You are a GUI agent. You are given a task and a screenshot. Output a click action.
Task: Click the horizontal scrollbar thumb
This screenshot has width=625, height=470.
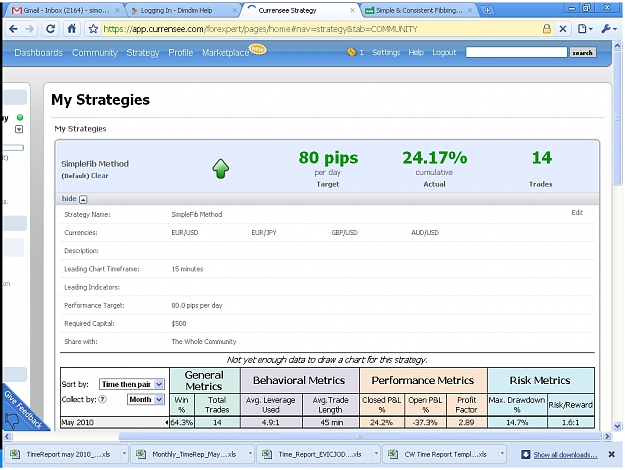click(360, 437)
